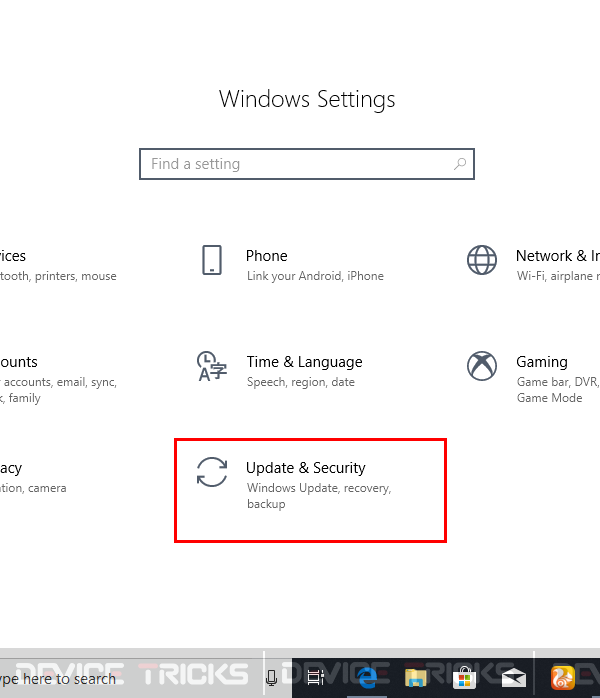The image size is (600, 698).
Task: Open Update & Security settings
Action: click(x=310, y=490)
